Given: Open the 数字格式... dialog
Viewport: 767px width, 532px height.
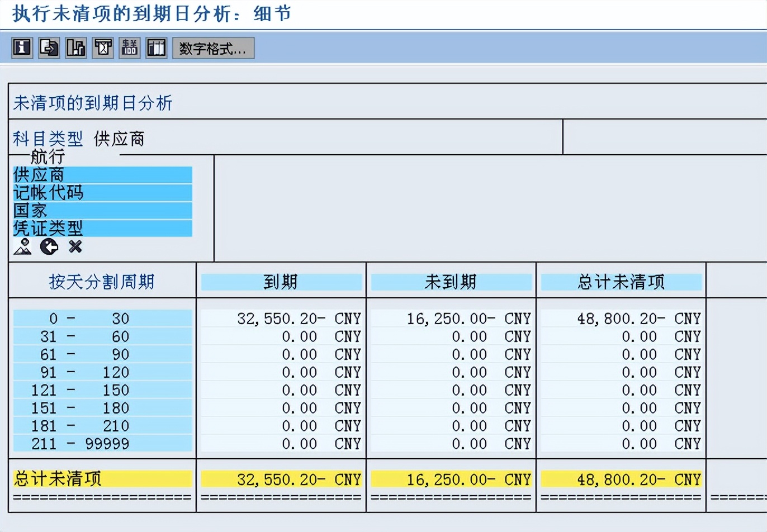Looking at the screenshot, I should [213, 48].
